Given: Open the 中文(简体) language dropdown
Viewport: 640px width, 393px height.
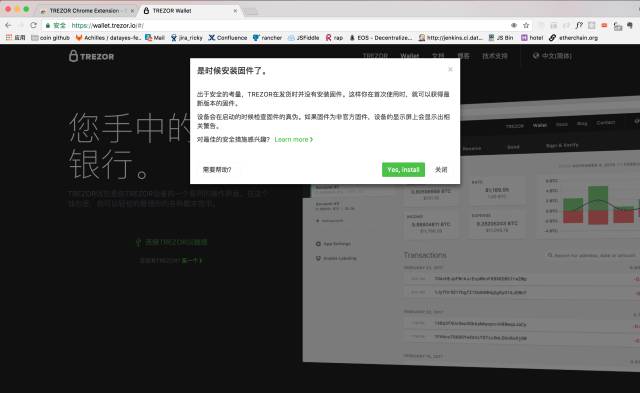Looking at the screenshot, I should pyautogui.click(x=552, y=56).
